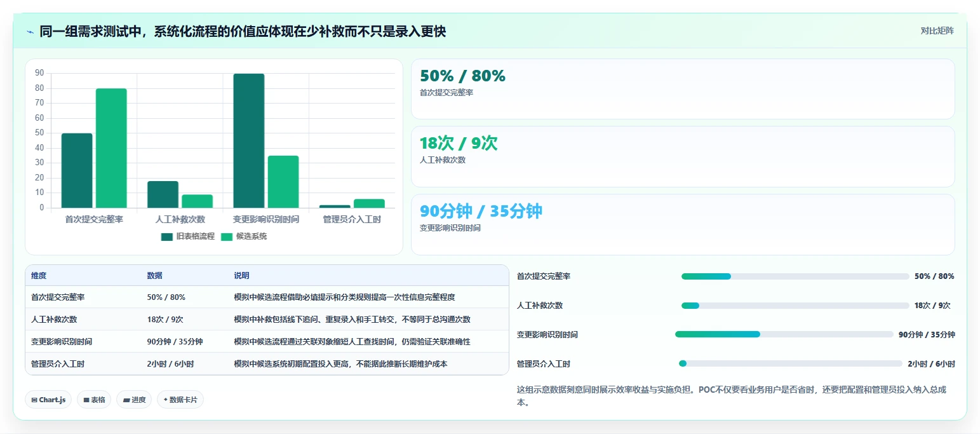980x434 pixels.
Task: Click the 人工补救次数 progress bar
Action: point(795,306)
